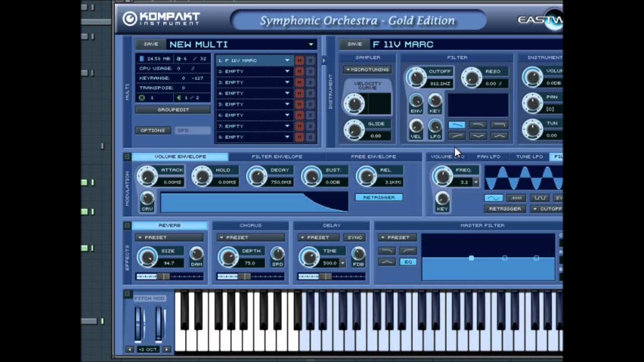Toggle the volume envelope Retrigger button
Screen dimensions: 644x362
(x=379, y=198)
